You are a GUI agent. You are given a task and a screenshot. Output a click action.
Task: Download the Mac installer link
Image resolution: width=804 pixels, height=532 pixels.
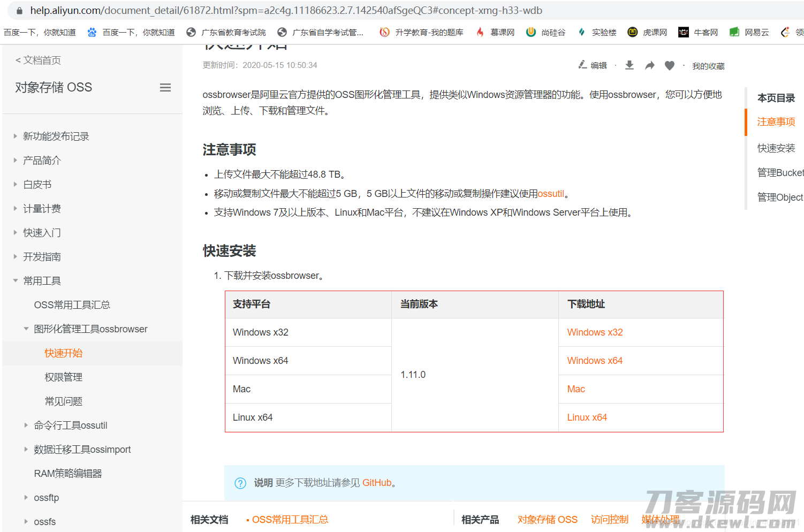pos(576,389)
